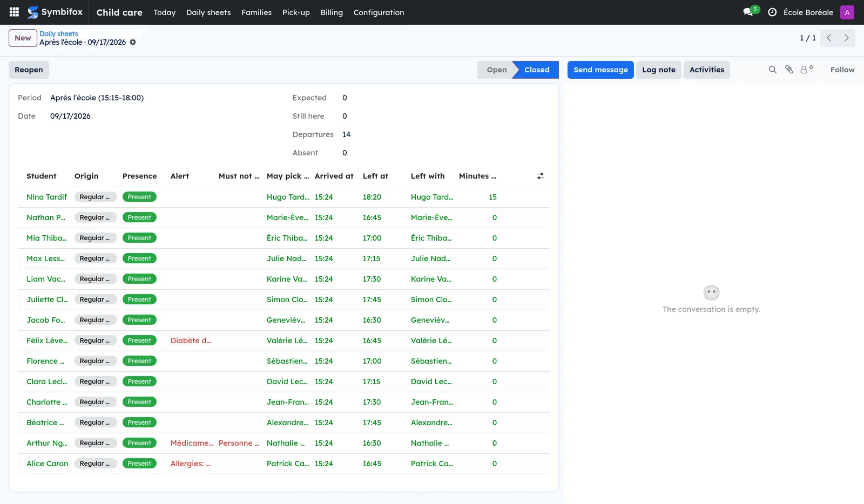Show followers icon in chatter
The height and width of the screenshot is (504, 864).
click(x=806, y=70)
